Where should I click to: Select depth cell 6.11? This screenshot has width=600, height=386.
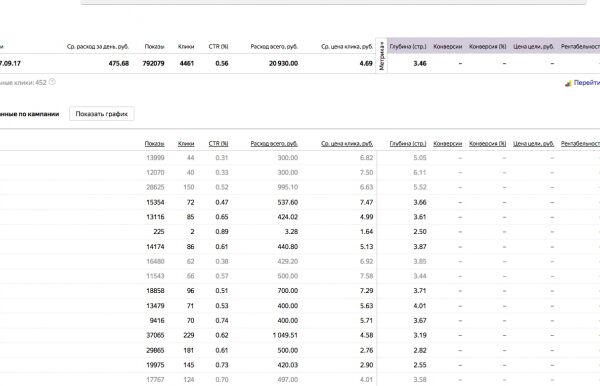(420, 173)
